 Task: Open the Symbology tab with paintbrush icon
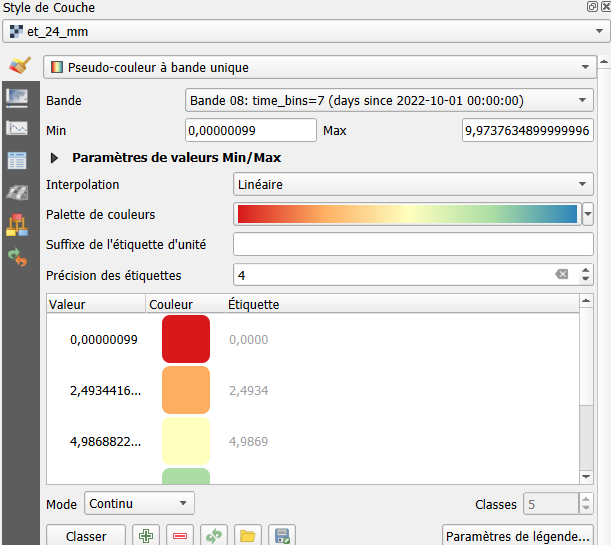coord(18,66)
